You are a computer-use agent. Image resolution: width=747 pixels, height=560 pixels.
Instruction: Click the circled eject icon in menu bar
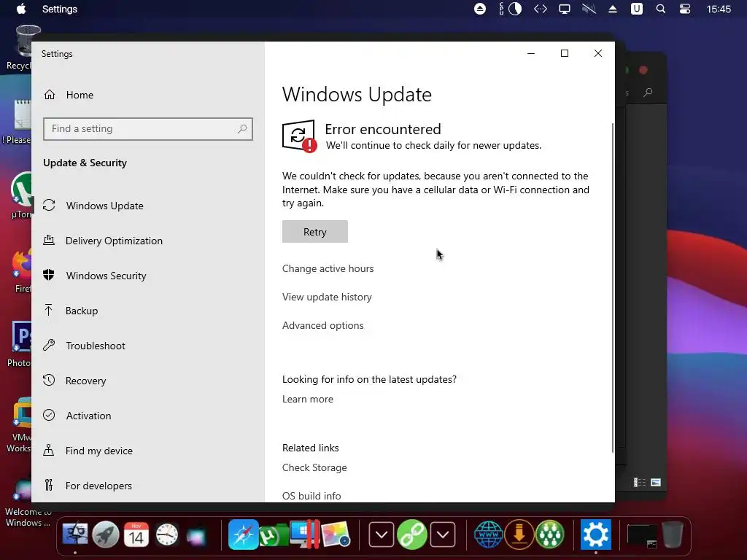pos(480,9)
